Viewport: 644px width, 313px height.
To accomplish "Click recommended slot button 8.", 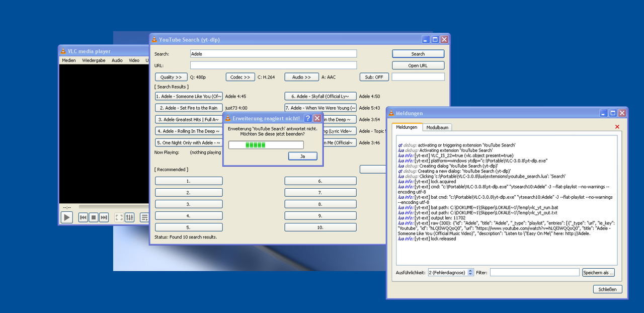I will 320,204.
